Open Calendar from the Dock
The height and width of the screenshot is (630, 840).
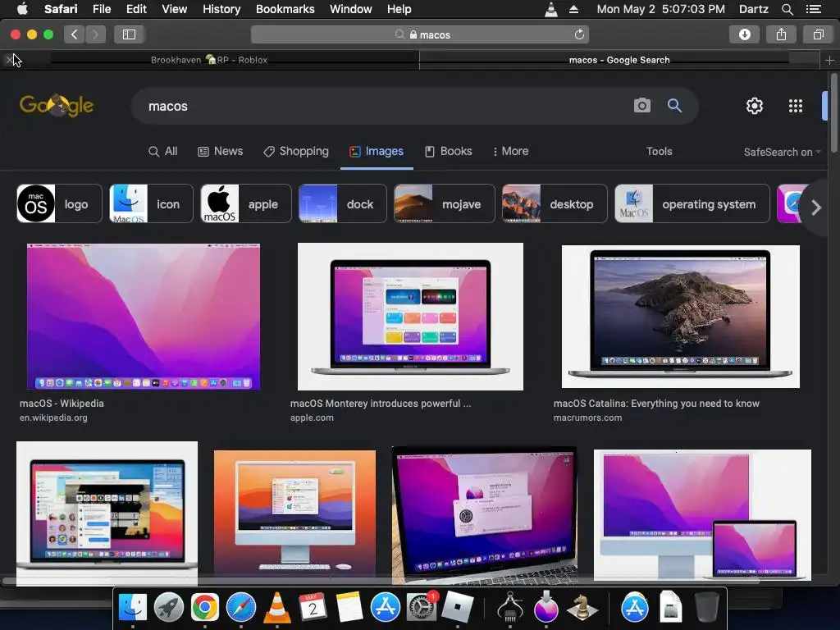click(313, 608)
